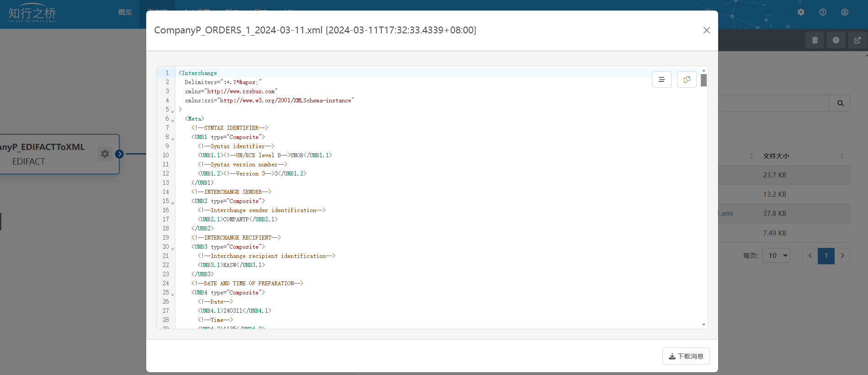Screen dimensions: 868x375
Task: Click the search input field
Action: [x=773, y=103]
